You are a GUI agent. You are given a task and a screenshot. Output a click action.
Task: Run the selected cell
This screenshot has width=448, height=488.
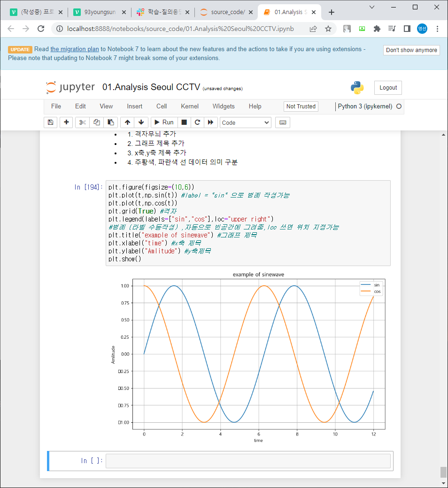(164, 122)
